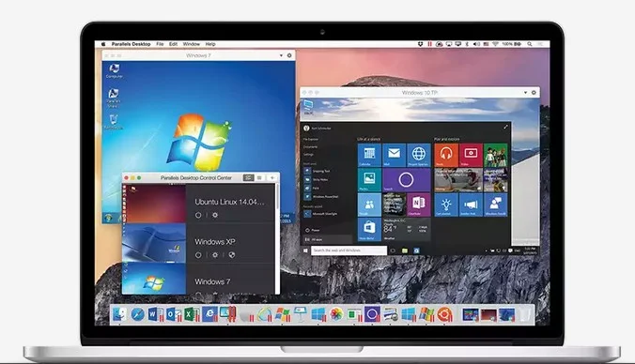Open the orange Music tile

446,155
